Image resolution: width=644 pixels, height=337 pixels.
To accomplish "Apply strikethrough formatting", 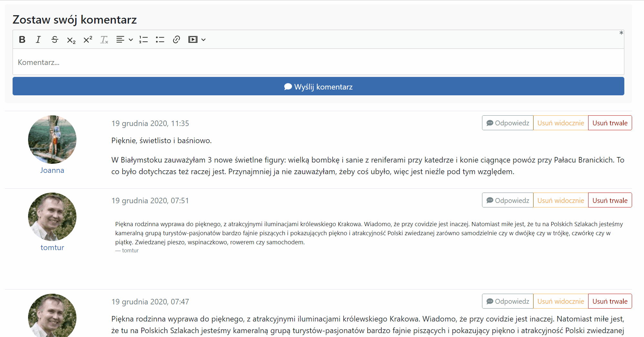I will tap(55, 39).
